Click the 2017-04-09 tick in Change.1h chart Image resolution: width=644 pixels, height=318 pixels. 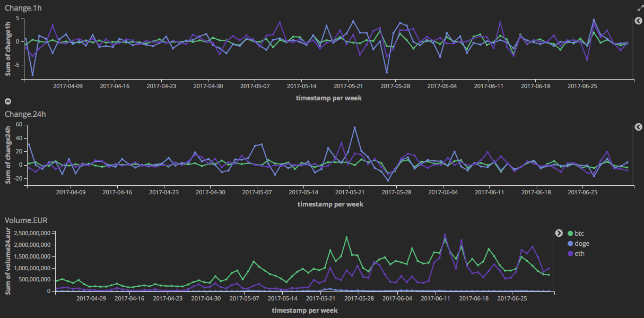(x=68, y=85)
